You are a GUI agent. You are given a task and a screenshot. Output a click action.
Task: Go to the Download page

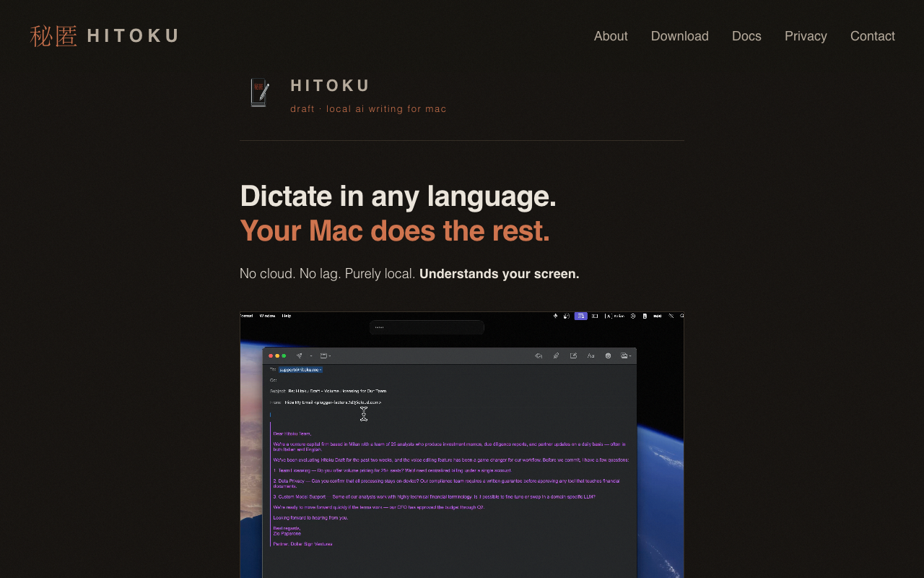(x=680, y=36)
